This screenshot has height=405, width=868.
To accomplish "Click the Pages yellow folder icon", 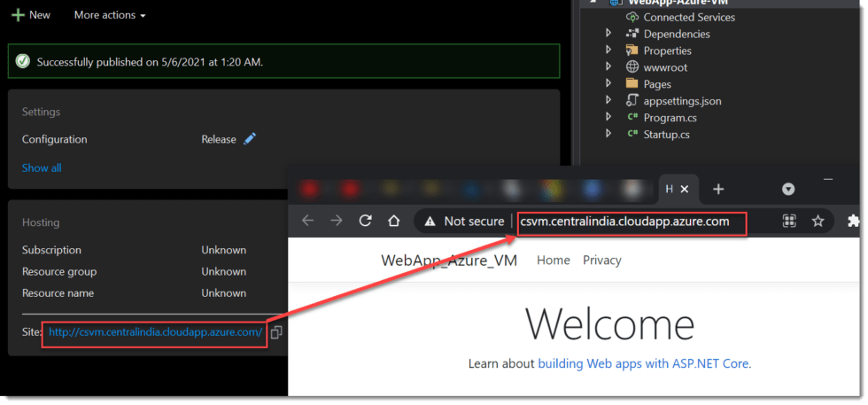I will pyautogui.click(x=632, y=83).
